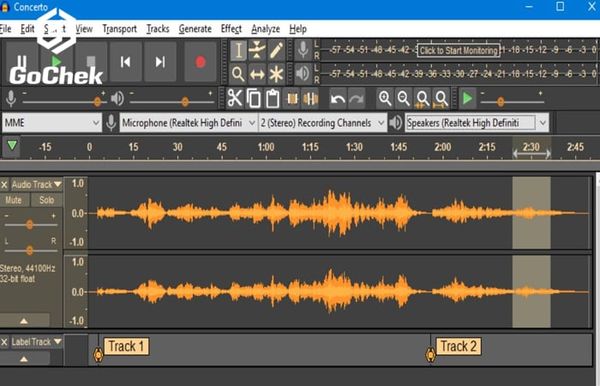Open the Speakers playback device dropdown
This screenshot has height=386, width=600.
point(477,123)
